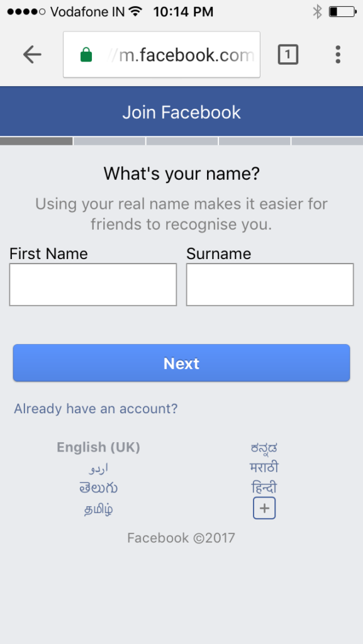Switch the language to தமிழ்

[98, 508]
